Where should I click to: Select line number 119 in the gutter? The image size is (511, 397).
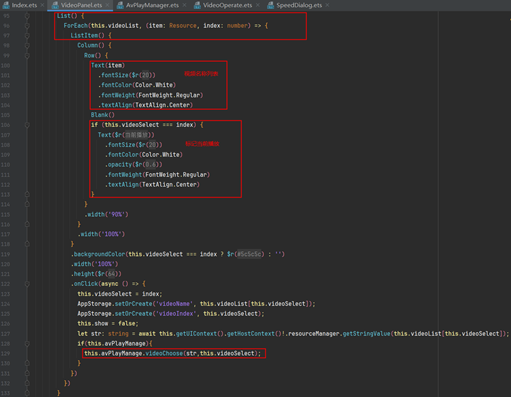(5, 254)
